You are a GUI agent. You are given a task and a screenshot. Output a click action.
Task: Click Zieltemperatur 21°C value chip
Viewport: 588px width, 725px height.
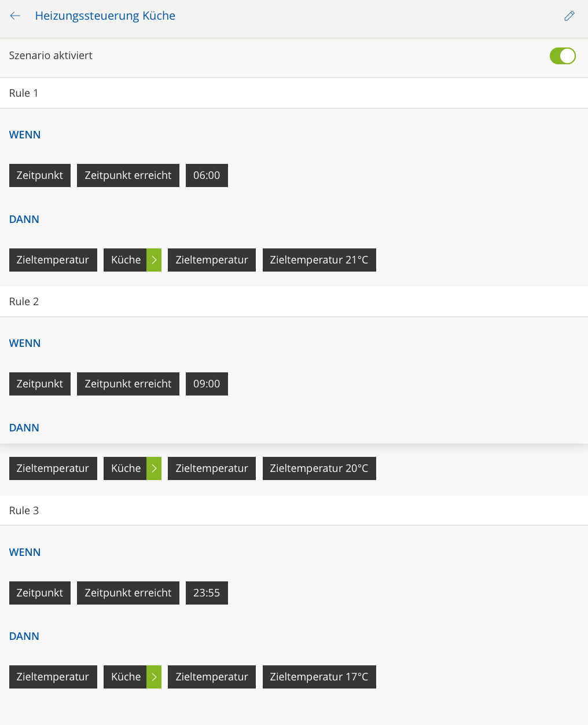coord(319,260)
